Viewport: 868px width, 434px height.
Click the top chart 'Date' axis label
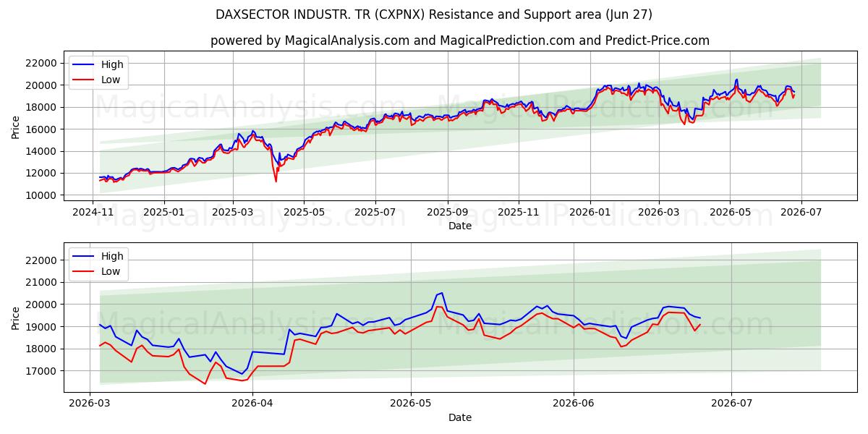(460, 226)
